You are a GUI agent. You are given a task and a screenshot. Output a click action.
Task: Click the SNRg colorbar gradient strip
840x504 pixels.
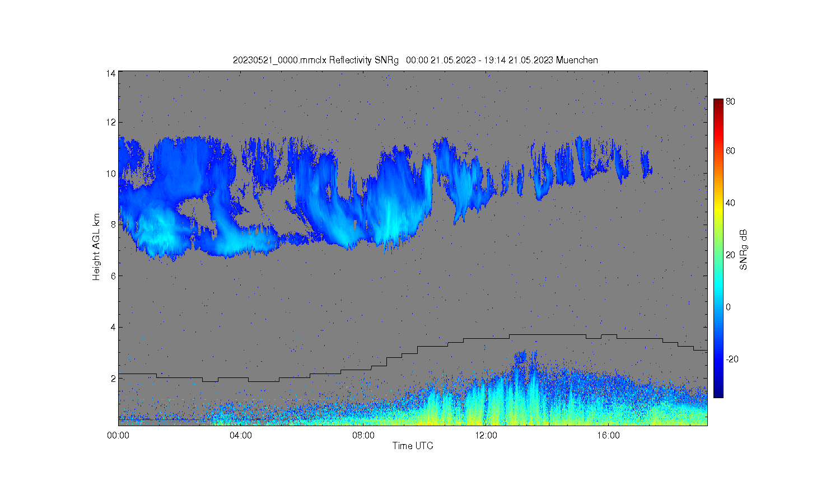pyautogui.click(x=718, y=248)
